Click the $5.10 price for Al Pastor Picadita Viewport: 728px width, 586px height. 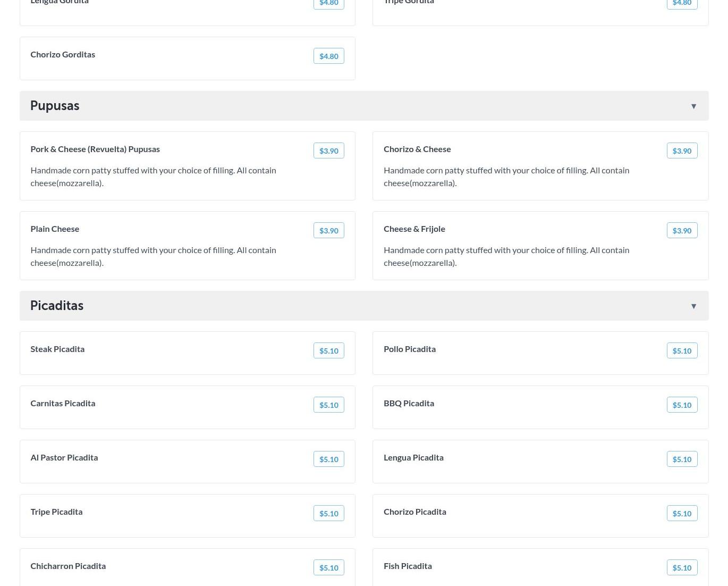329,459
